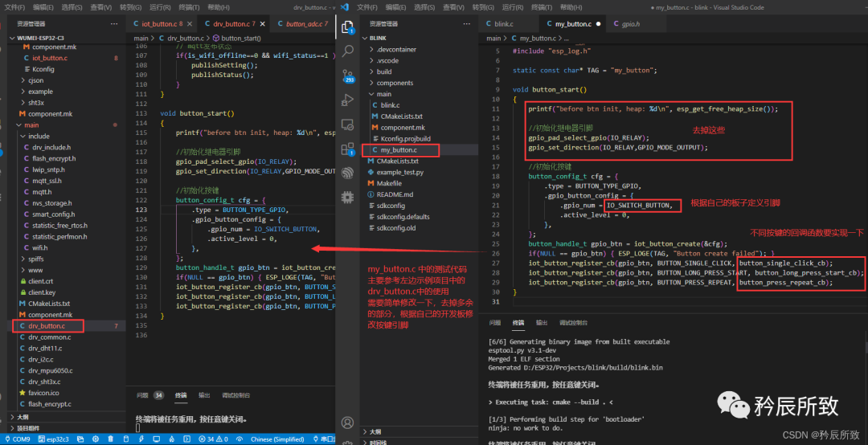The image size is (868, 445).
Task: Click the esp32c3 target in status bar
Action: (x=54, y=439)
